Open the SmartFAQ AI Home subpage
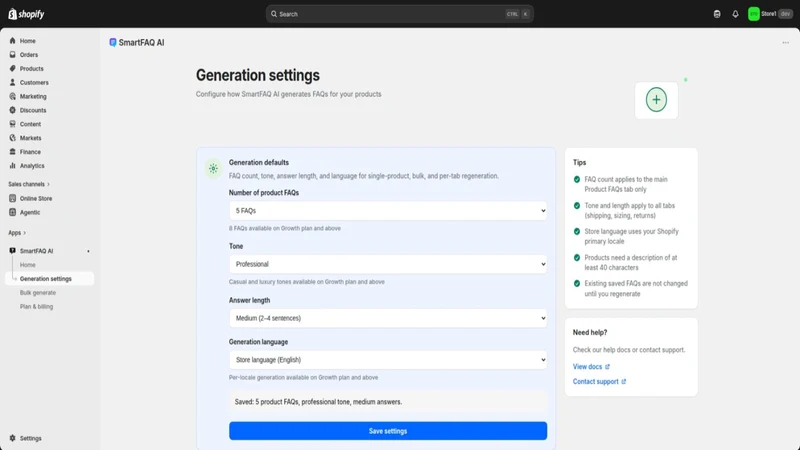 coord(28,265)
